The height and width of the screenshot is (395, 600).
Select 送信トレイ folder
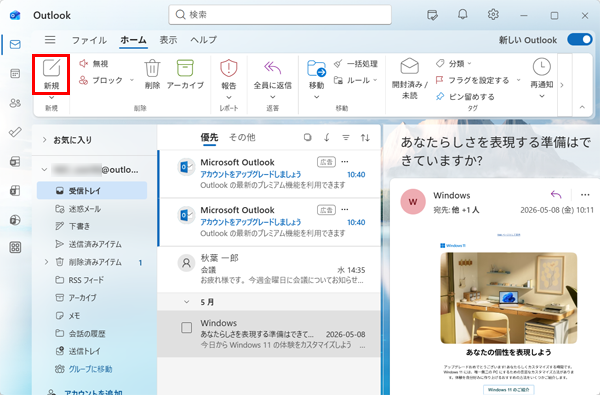92,351
